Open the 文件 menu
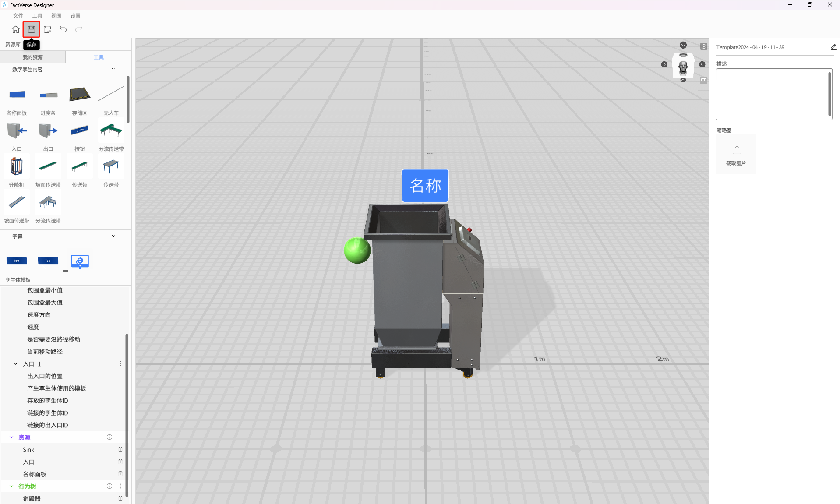Screen dimensions: 840x504 [18, 16]
